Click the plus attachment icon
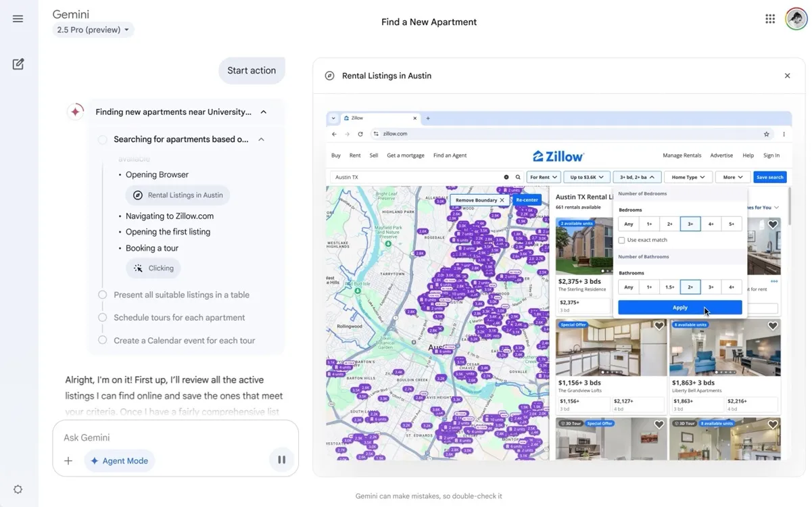The image size is (812, 507). tap(68, 461)
